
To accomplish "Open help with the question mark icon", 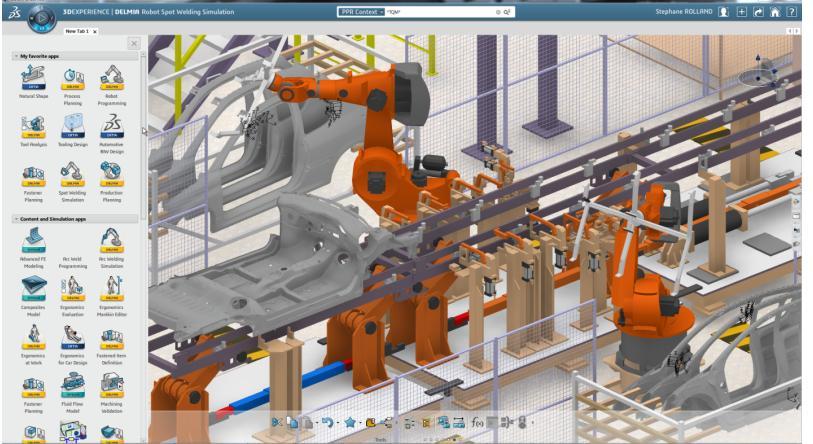I will tap(791, 12).
